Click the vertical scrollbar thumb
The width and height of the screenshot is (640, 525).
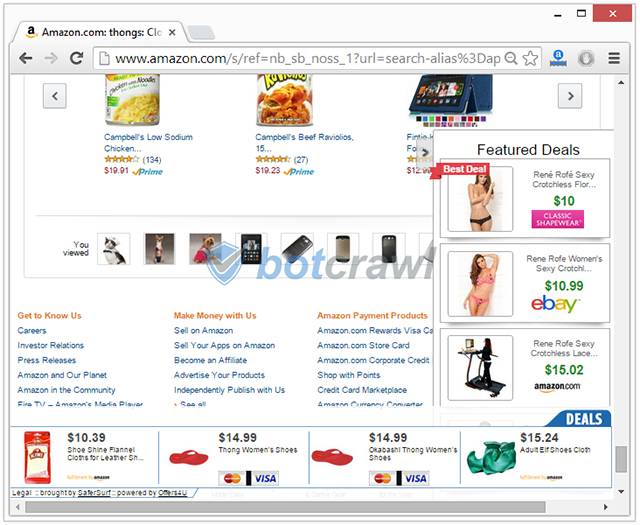click(x=621, y=459)
